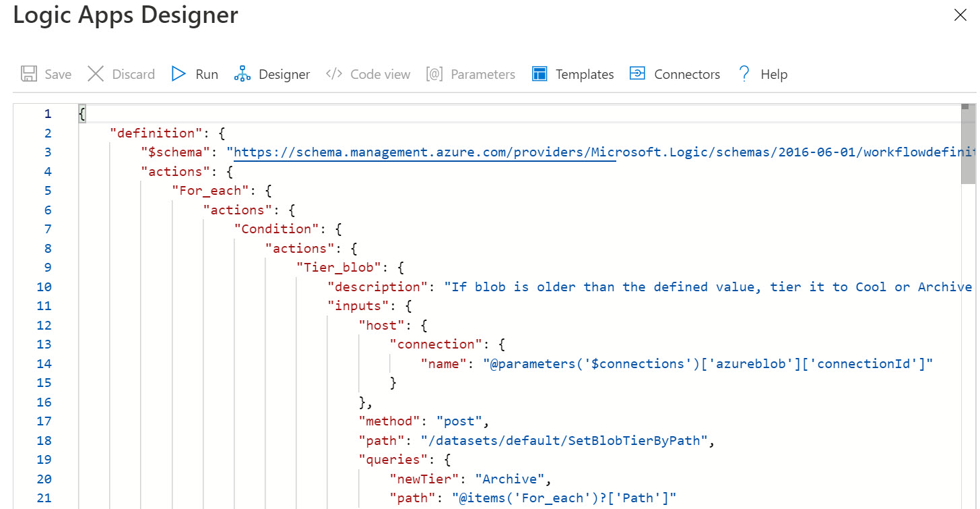Click the Help question mark icon
Image resolution: width=980 pixels, height=509 pixels.
click(744, 74)
